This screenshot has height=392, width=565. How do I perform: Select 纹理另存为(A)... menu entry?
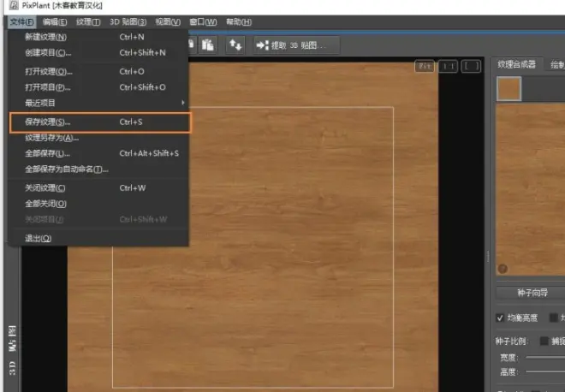[52, 138]
